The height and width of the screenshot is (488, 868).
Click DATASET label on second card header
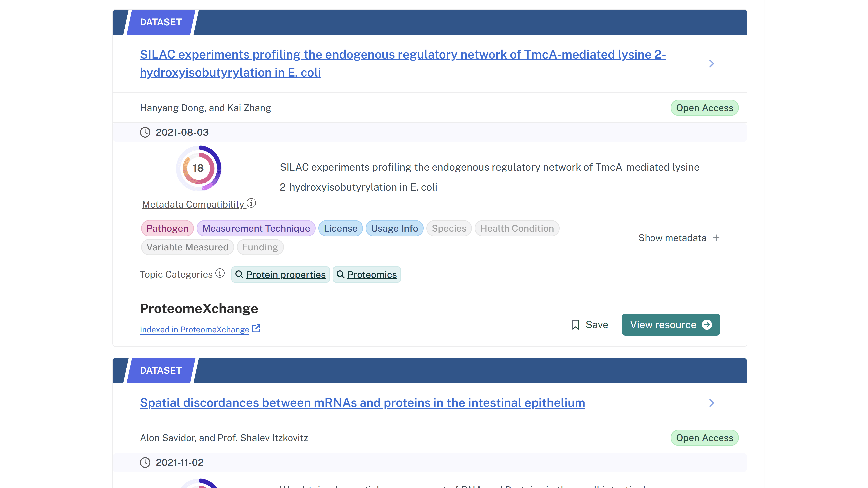point(161,370)
